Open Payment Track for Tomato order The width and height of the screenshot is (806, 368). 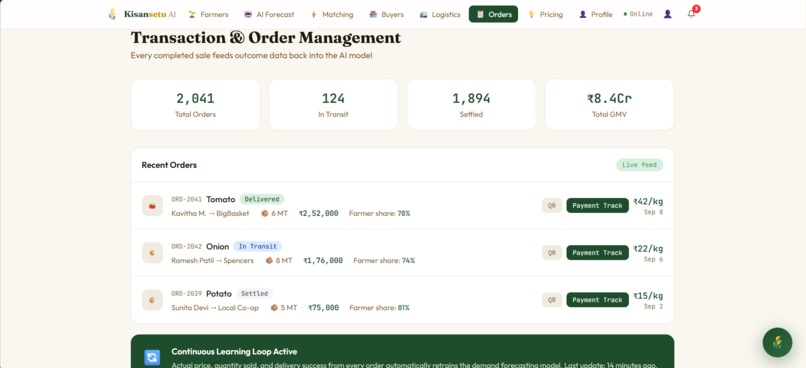point(597,206)
